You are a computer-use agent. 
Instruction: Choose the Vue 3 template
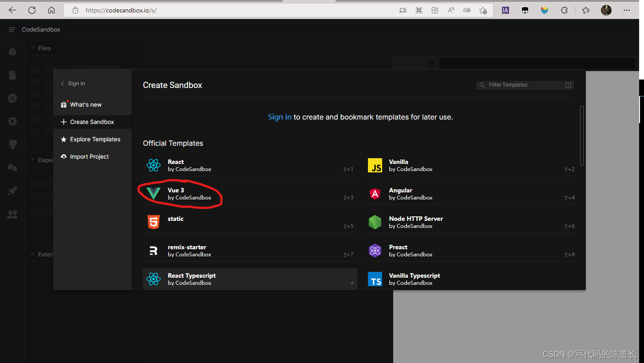coord(250,194)
